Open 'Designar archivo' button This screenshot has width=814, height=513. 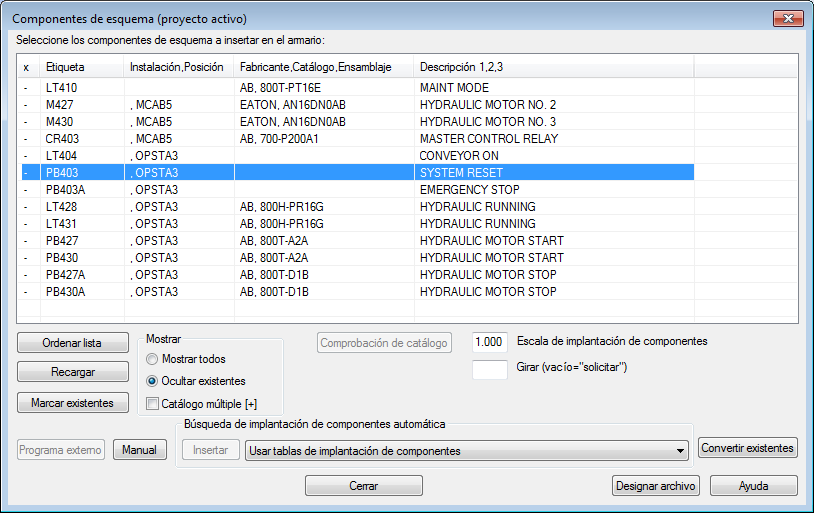pyautogui.click(x=656, y=485)
